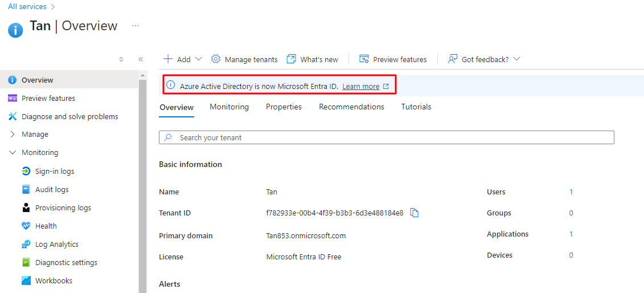Switch to the Properties tab

coord(284,107)
